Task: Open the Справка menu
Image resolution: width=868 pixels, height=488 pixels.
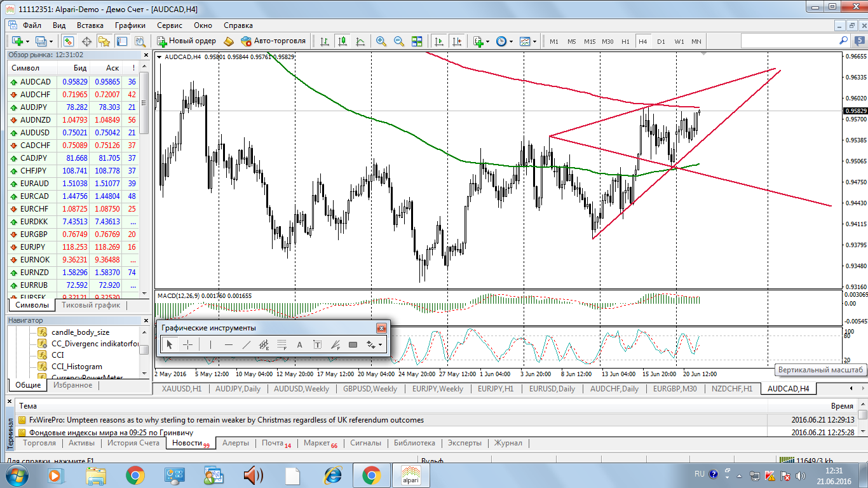Action: tap(238, 25)
